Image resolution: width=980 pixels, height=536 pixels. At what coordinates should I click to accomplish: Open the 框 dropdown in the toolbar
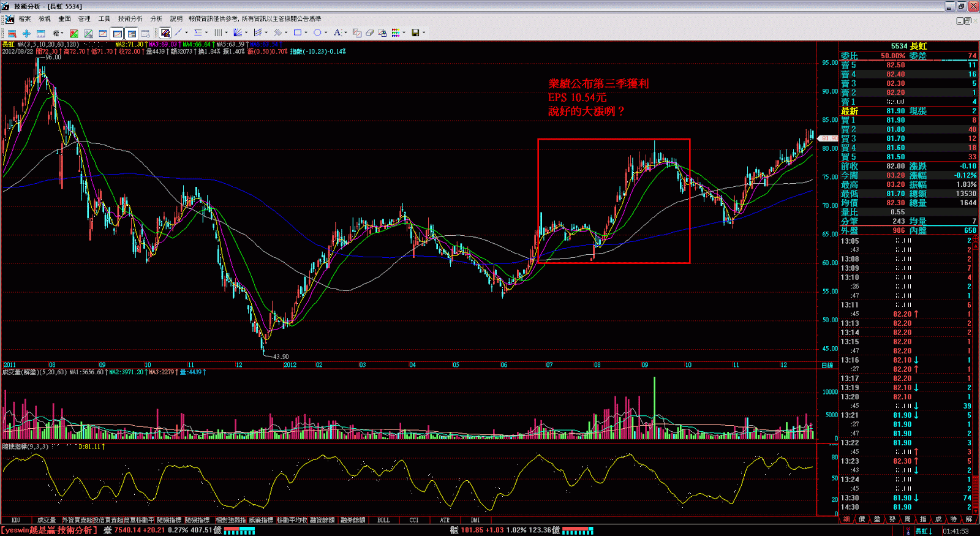[58, 33]
